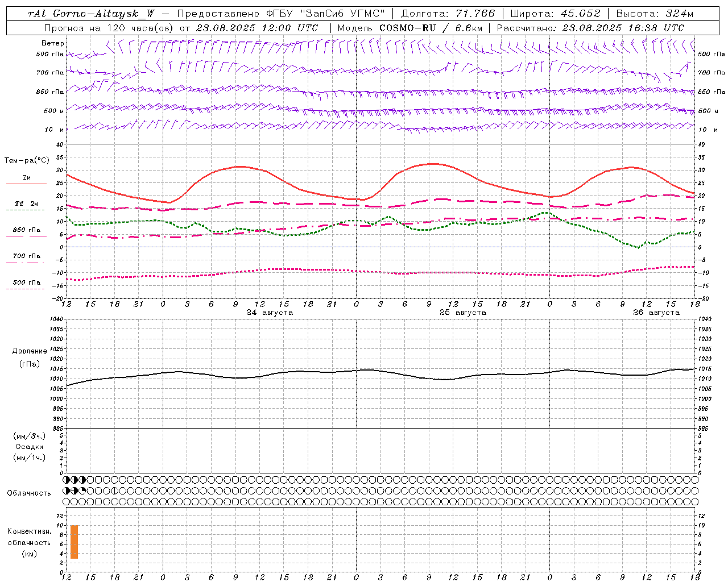Click the (мм/3ч.) precipitation unit label
The image size is (728, 582).
tap(30, 436)
